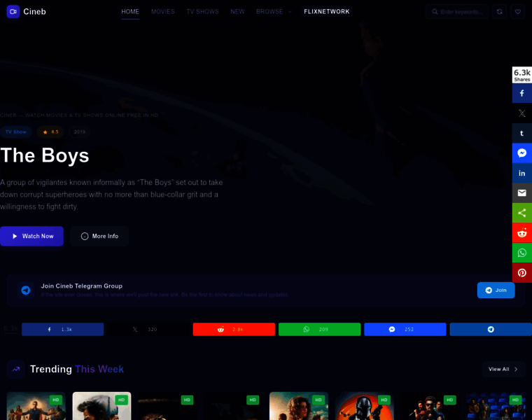
Task: Go to the MOVIES nav item
Action: pyautogui.click(x=163, y=11)
